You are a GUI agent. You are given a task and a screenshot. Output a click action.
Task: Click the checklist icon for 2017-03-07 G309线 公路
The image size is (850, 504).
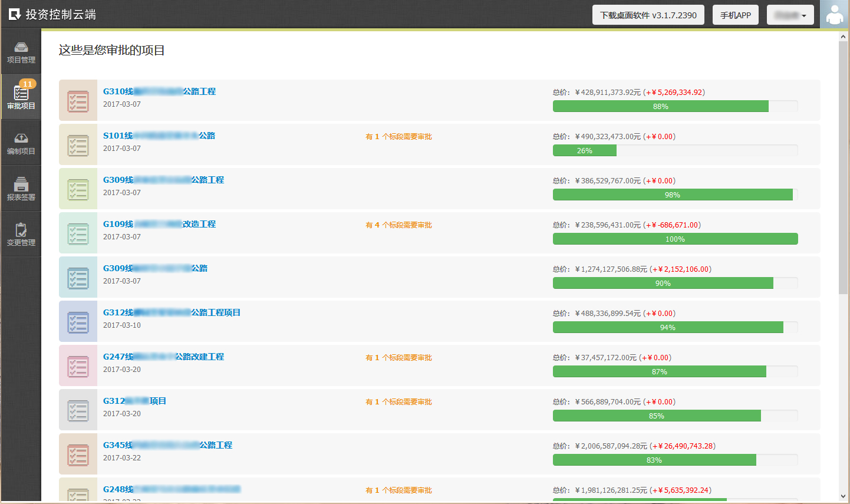click(x=78, y=277)
